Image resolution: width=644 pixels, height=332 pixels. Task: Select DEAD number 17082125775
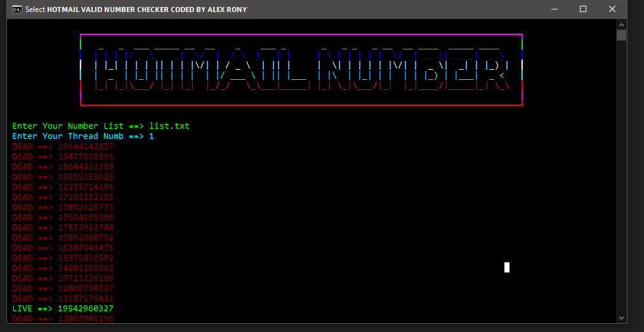coord(86,207)
